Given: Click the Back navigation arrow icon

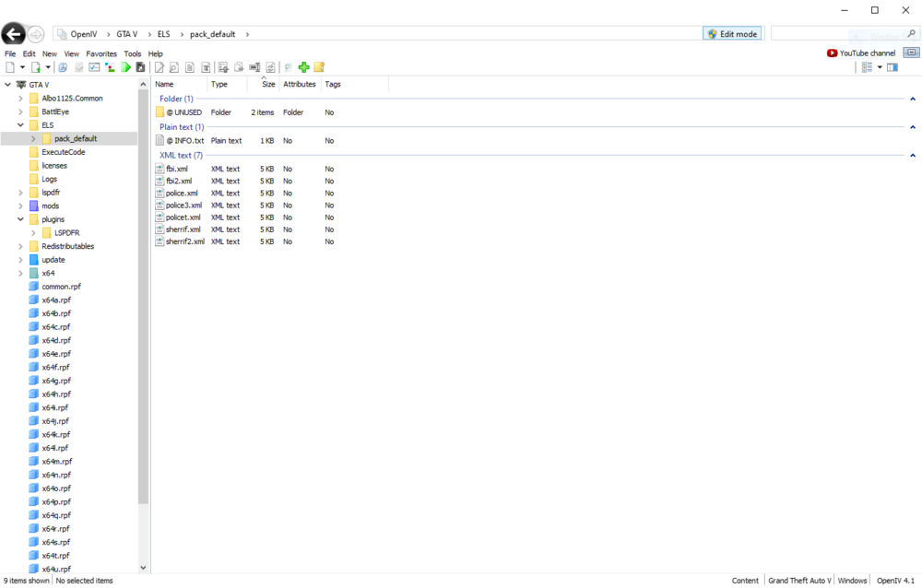Looking at the screenshot, I should tap(13, 33).
